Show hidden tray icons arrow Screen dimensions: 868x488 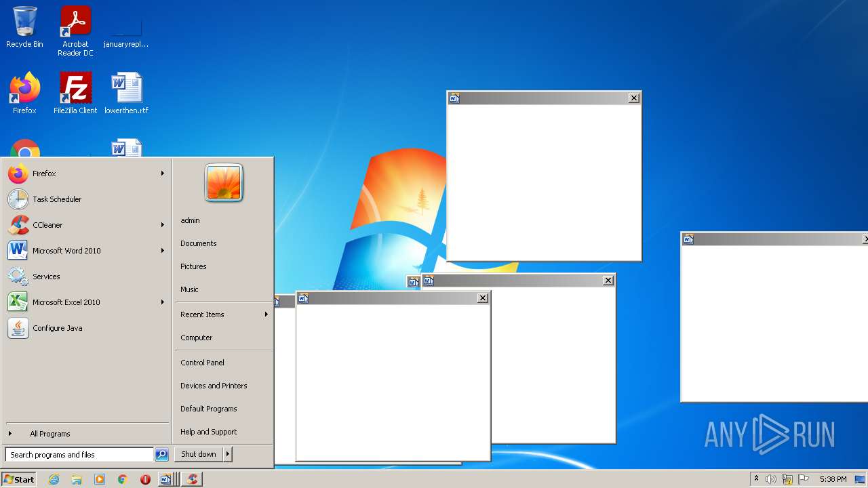point(756,479)
